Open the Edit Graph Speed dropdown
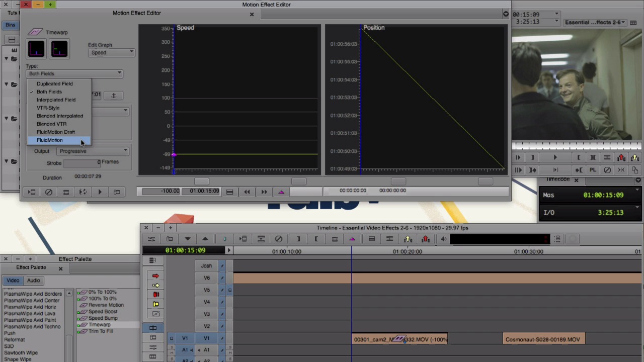644x362 pixels. point(111,53)
